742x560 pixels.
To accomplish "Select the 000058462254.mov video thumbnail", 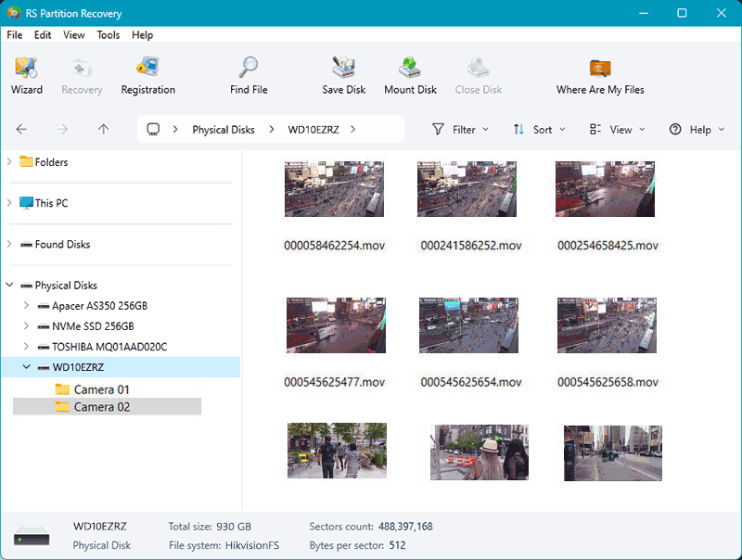I will coord(334,189).
